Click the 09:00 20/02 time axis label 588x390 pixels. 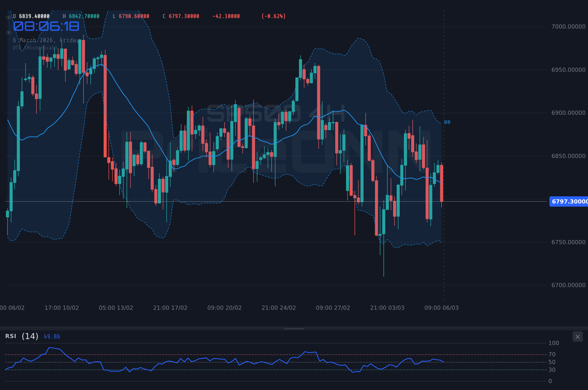225,308
